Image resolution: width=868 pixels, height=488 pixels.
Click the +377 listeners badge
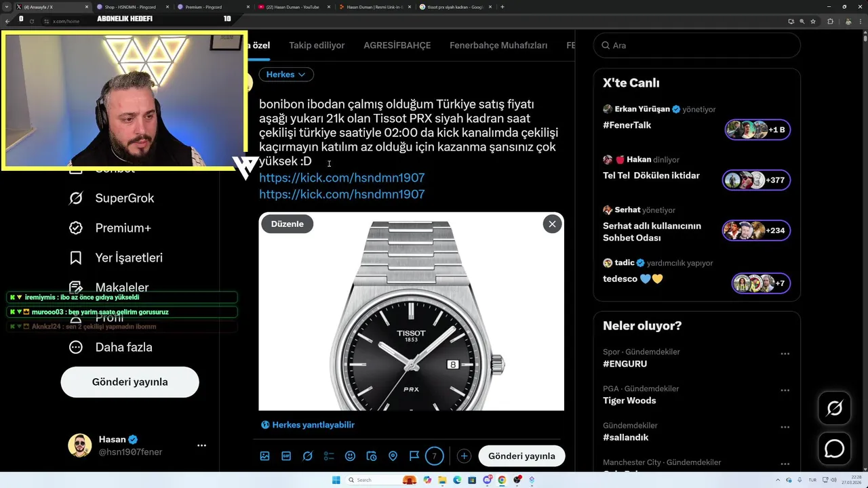(756, 180)
